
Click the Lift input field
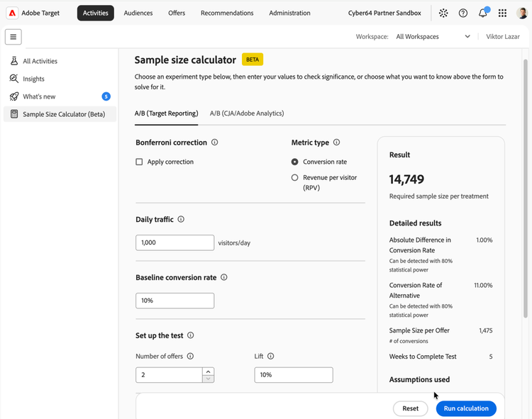click(x=294, y=375)
